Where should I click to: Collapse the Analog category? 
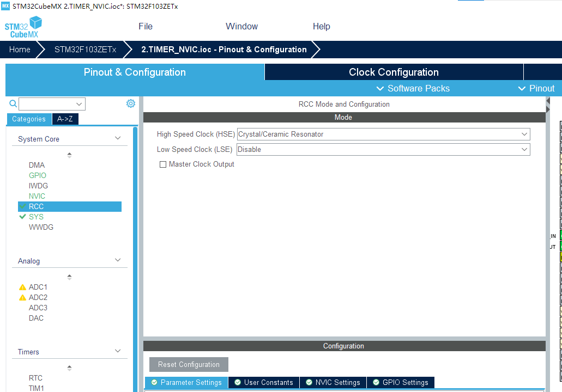[x=118, y=260]
